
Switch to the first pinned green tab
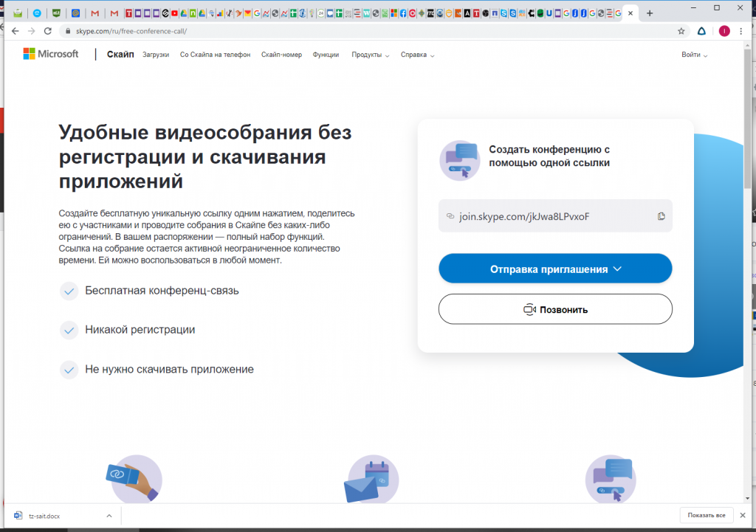click(18, 13)
